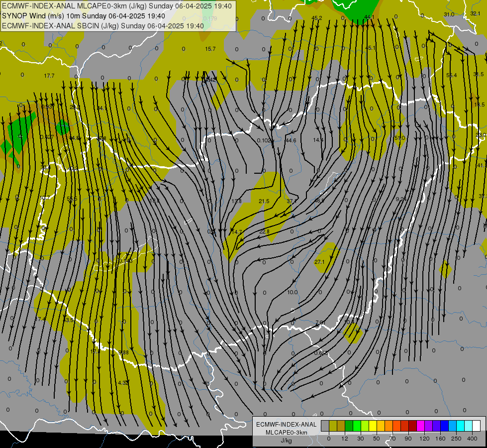Click the 10.7 map value
Image resolution: width=487 pixels, height=448 pixels.
[45, 198]
